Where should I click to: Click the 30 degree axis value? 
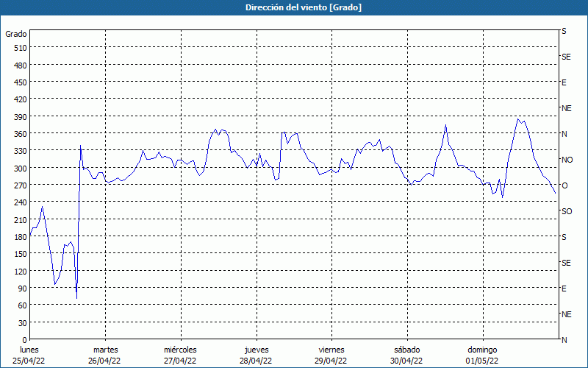(23, 323)
